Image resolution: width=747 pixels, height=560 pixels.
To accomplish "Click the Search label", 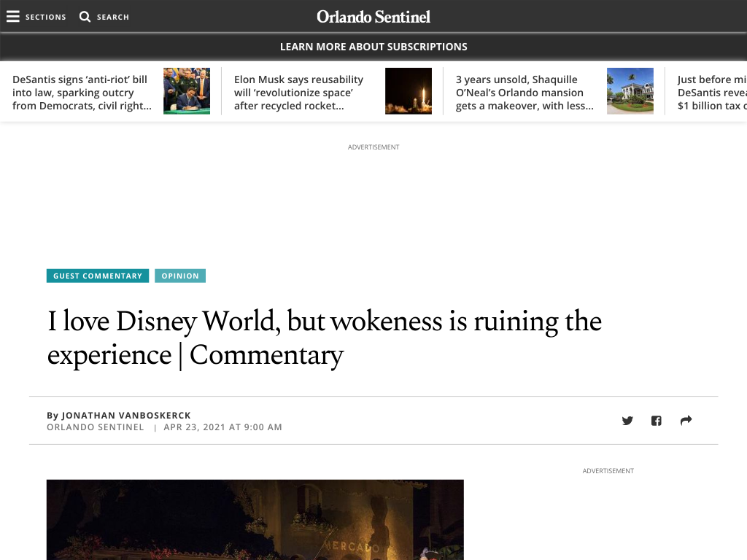I will [113, 17].
